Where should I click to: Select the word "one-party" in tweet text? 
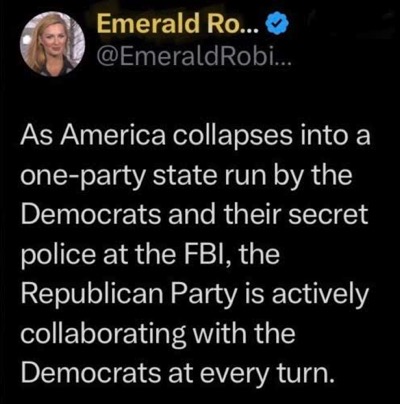click(x=84, y=177)
